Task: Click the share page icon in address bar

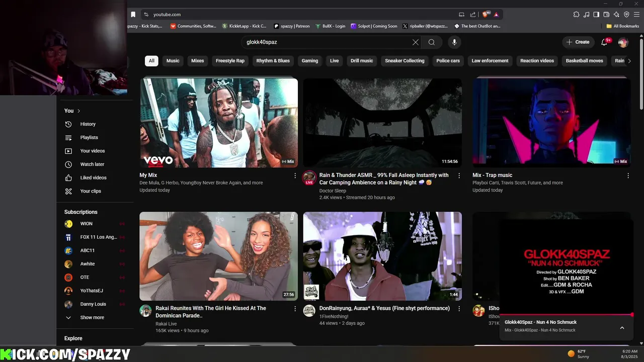Action: click(x=473, y=15)
